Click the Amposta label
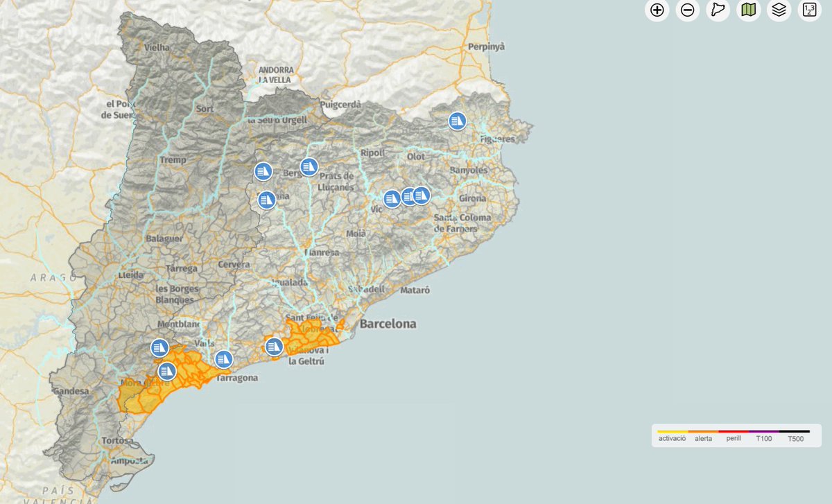Screen dimensions: 832x504 click(x=129, y=461)
